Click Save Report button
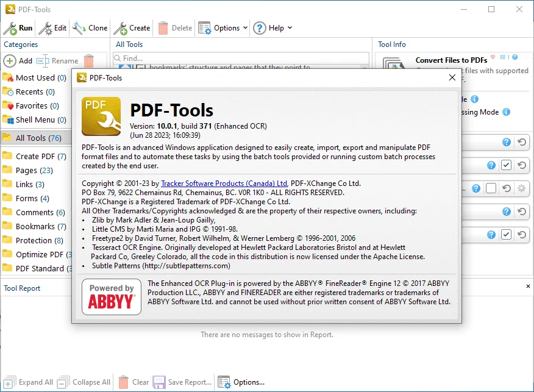The height and width of the screenshot is (392, 534). pyautogui.click(x=182, y=382)
